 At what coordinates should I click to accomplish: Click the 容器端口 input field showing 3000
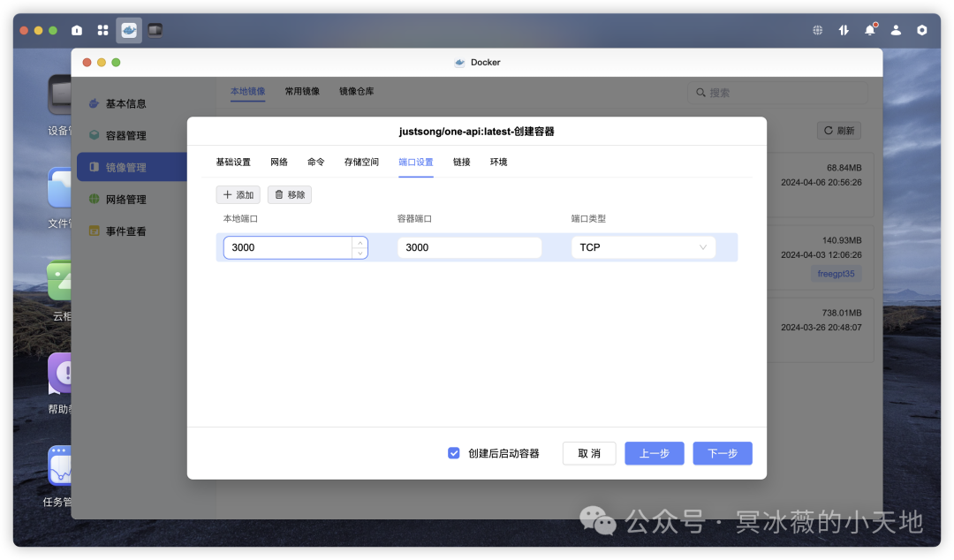469,247
